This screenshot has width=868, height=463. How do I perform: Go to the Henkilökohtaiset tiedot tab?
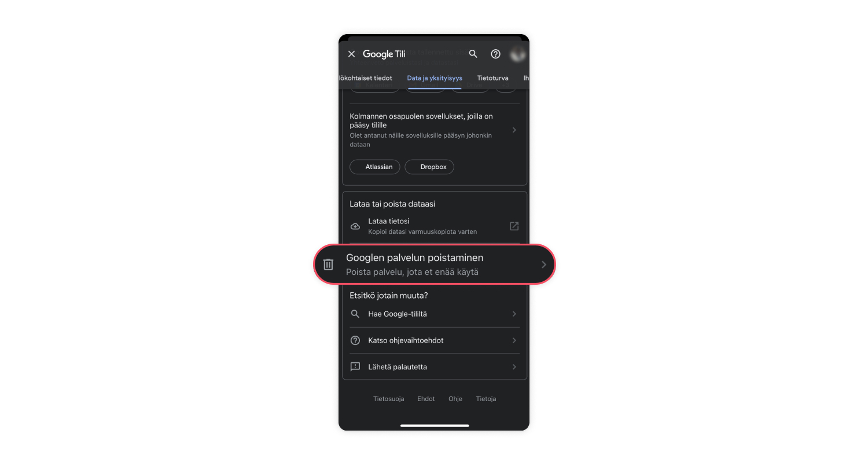tap(366, 78)
